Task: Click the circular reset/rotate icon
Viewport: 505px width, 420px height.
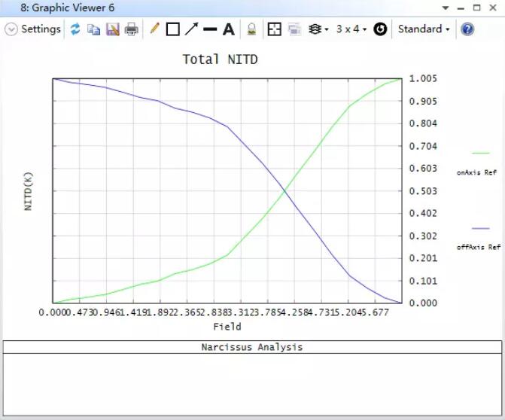Action: 380,29
